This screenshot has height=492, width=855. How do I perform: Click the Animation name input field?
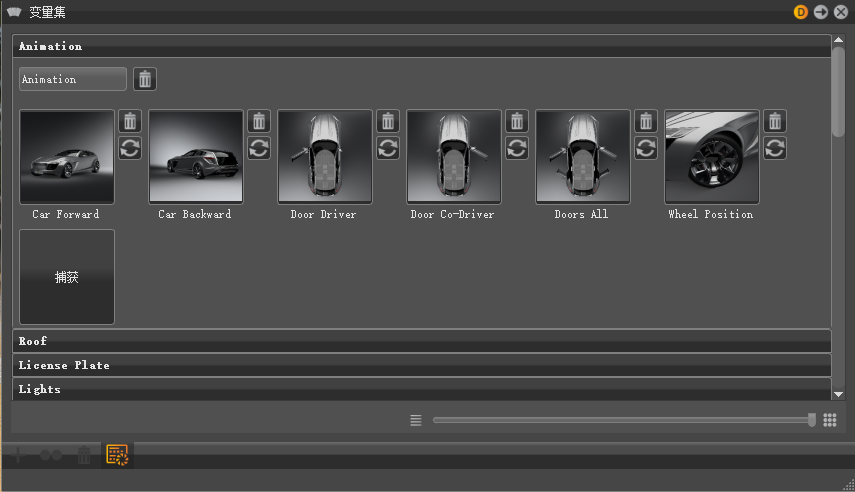[73, 79]
